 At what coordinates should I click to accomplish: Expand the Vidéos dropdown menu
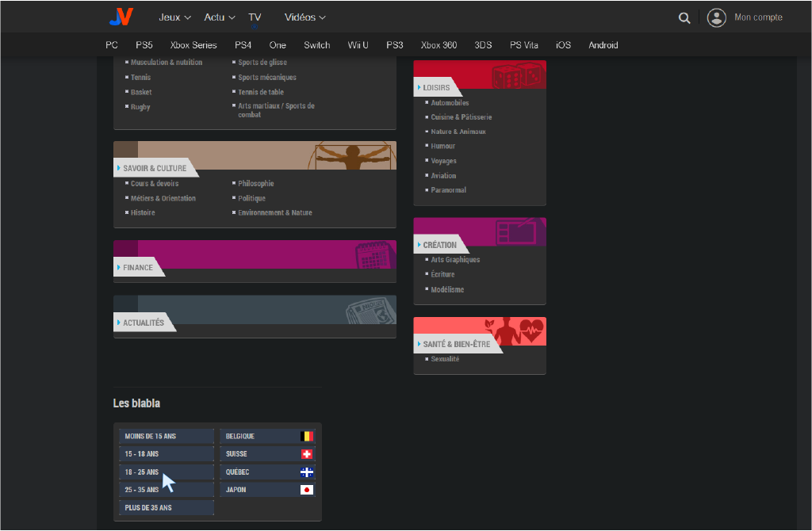pos(304,17)
